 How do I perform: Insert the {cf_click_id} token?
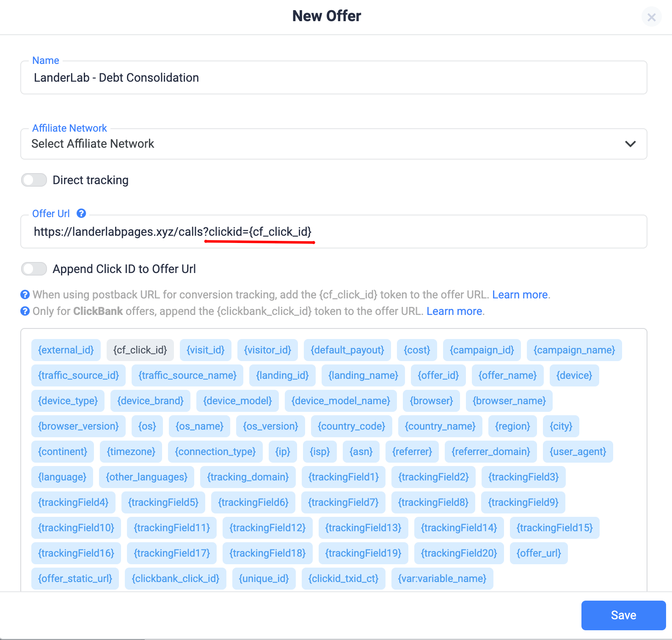click(140, 350)
